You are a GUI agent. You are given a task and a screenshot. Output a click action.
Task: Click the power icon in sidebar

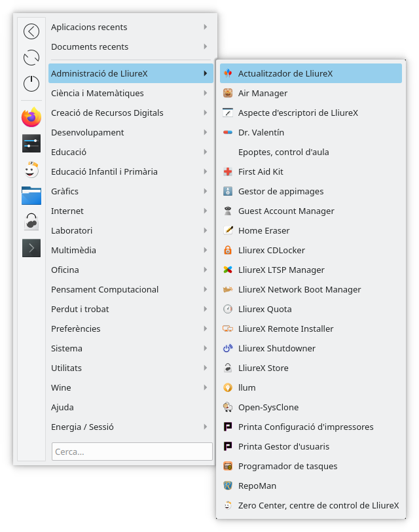[31, 83]
